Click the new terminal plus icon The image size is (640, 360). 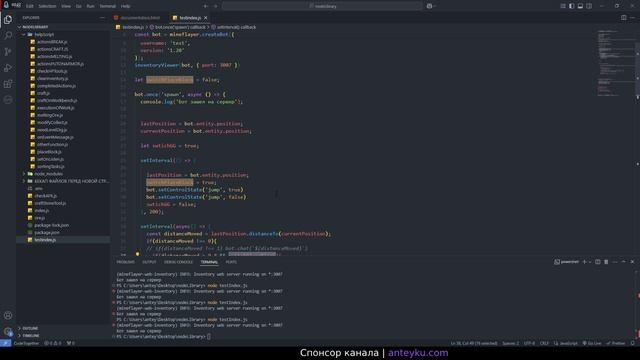(x=584, y=262)
